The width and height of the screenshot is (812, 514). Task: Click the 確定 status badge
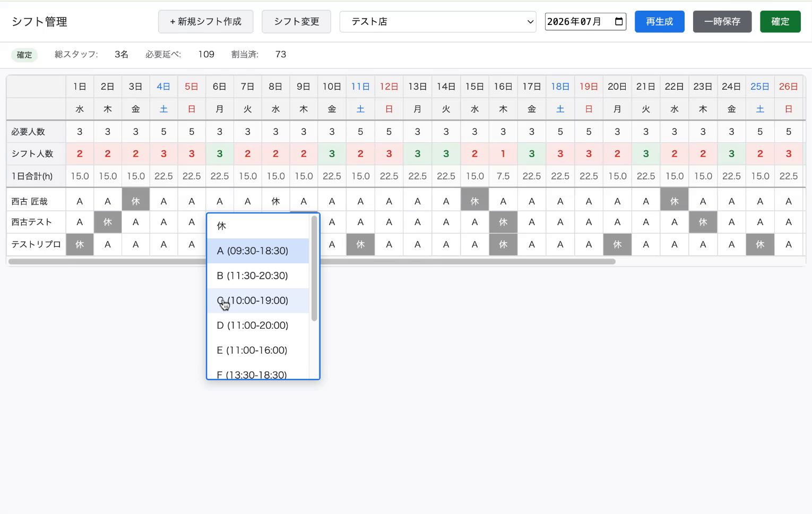[24, 55]
